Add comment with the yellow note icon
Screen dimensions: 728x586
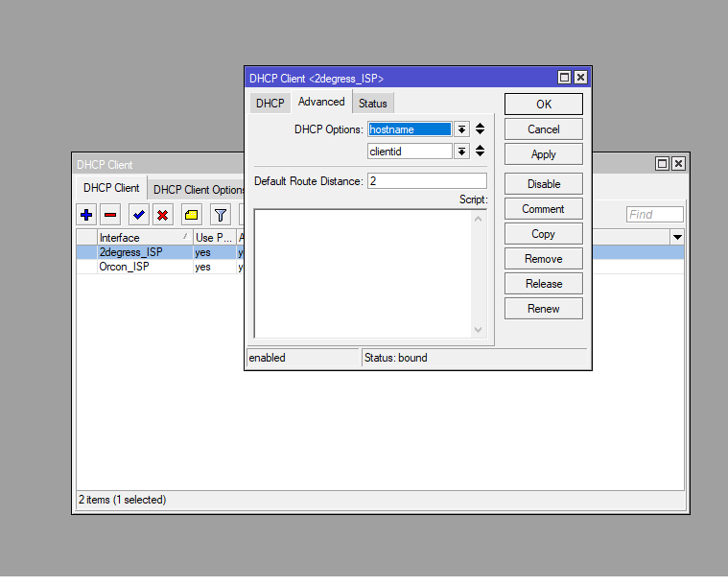[191, 215]
